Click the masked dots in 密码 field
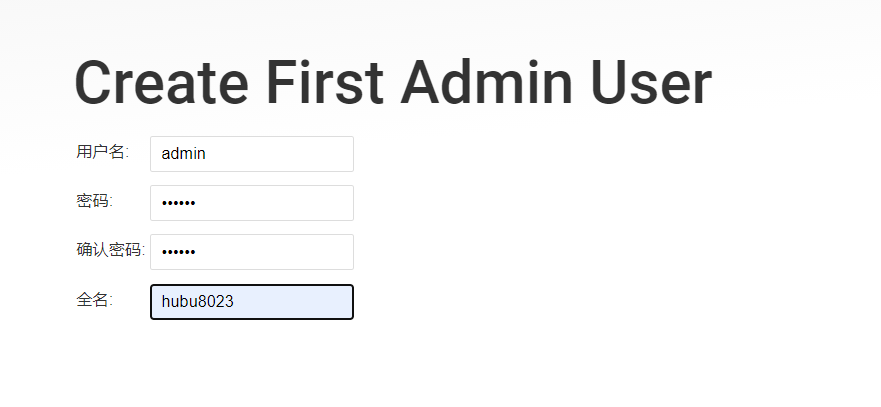Screen dimensions: 881x407 [x=178, y=204]
